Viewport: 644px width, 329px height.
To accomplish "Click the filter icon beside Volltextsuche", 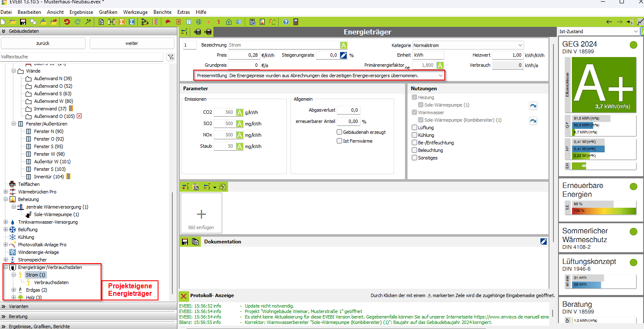I will [x=170, y=57].
